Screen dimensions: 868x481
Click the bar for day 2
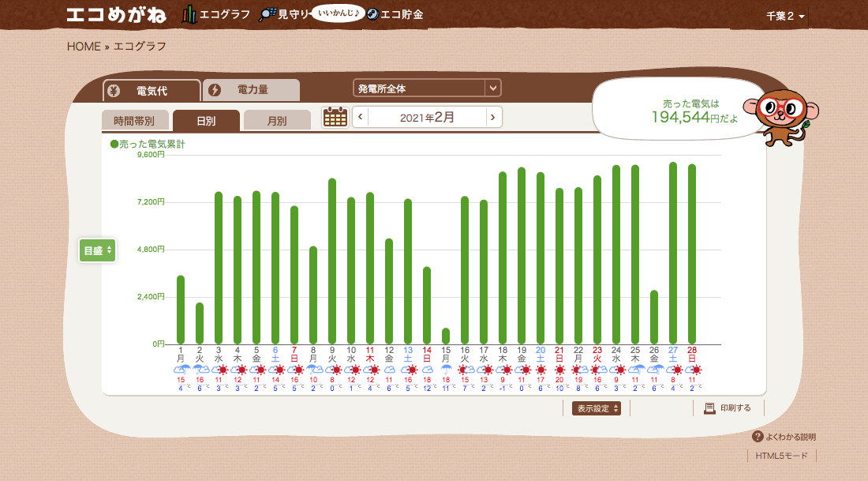pyautogui.click(x=200, y=323)
